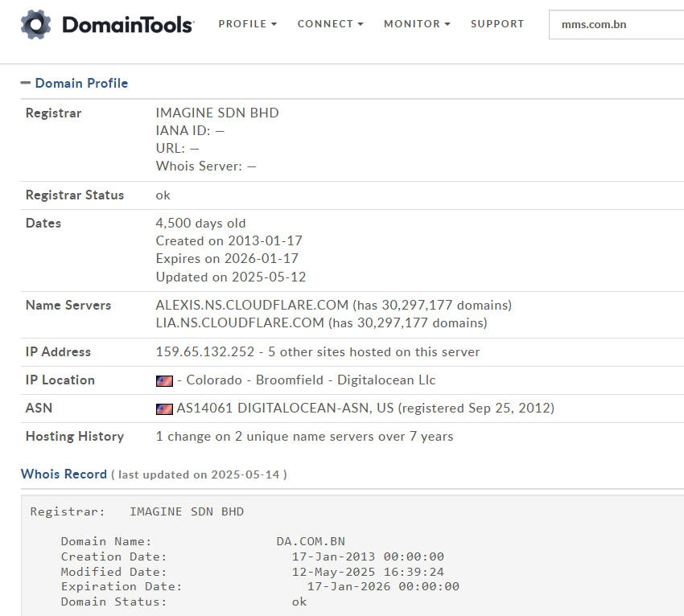This screenshot has height=616, width=684.
Task: Open the CONNECT dropdown menu
Action: click(x=330, y=24)
